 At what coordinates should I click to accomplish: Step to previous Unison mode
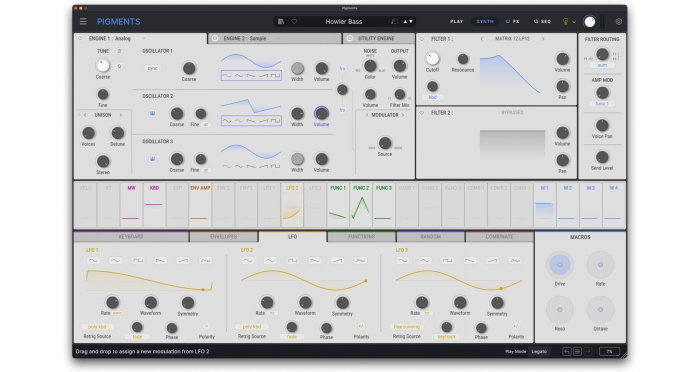tap(85, 115)
